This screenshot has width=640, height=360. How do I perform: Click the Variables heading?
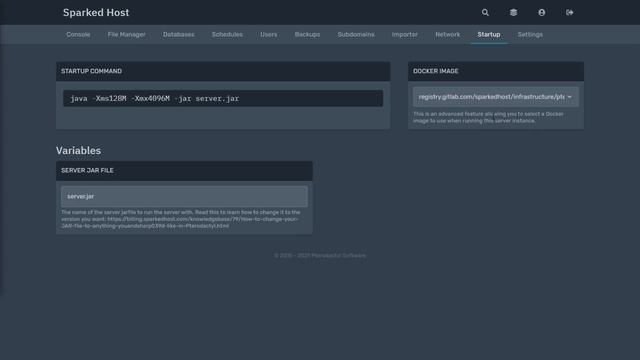pos(78,151)
